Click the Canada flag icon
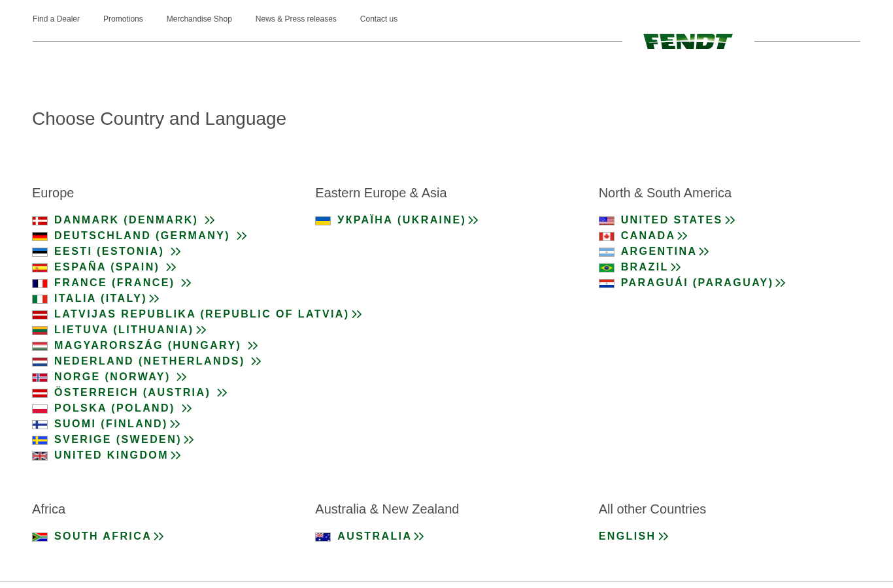The image size is (893, 588). coord(607,237)
